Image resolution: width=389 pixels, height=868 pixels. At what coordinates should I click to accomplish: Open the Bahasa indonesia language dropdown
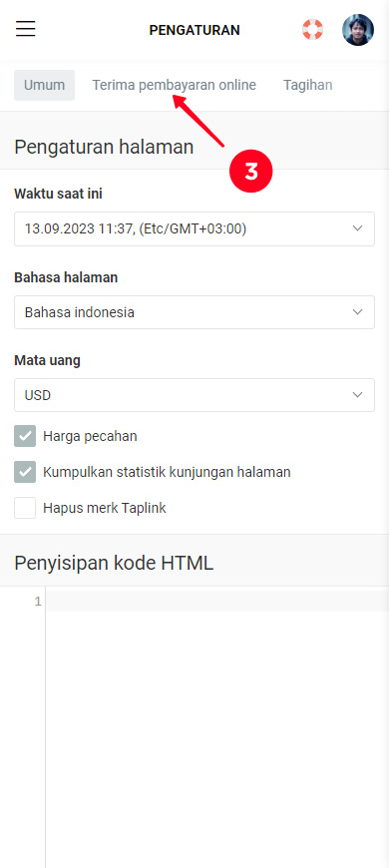(x=194, y=312)
